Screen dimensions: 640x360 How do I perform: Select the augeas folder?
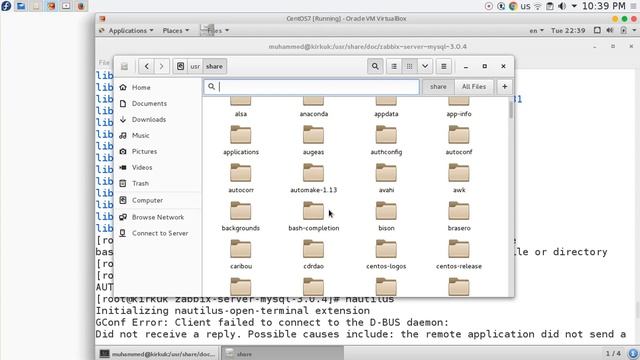pyautogui.click(x=313, y=140)
